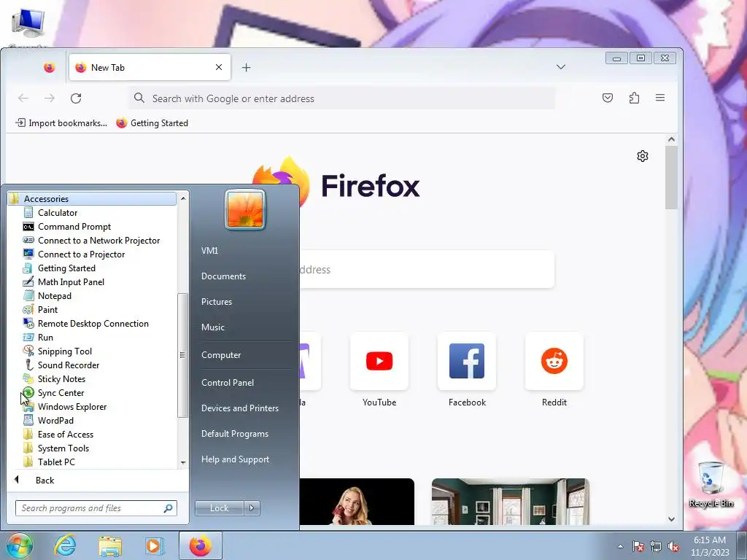Click the Firefox reload page button

pyautogui.click(x=76, y=98)
